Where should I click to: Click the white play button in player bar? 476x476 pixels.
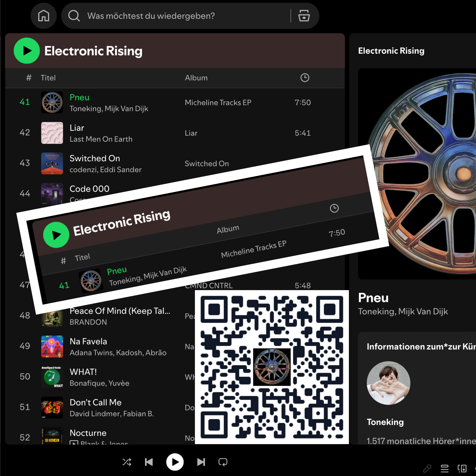[x=175, y=462]
